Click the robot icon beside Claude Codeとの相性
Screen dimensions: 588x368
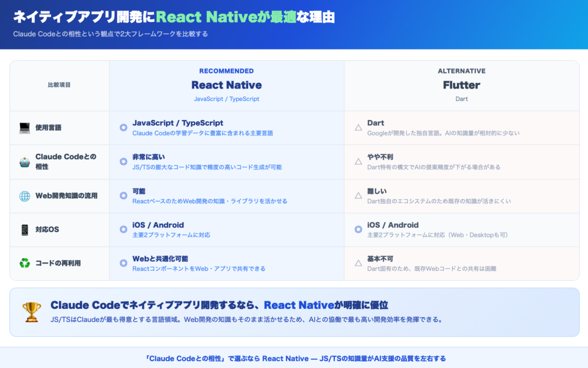[25, 162]
